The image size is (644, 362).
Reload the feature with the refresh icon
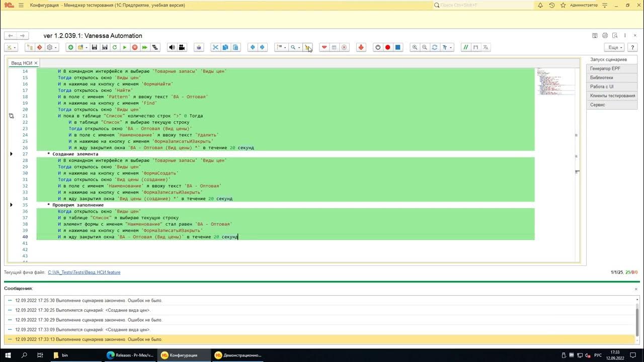pyautogui.click(x=115, y=47)
